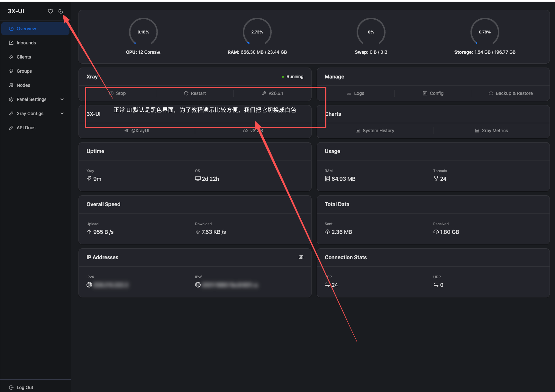The height and width of the screenshot is (392, 555).
Task: Click the Logs list icon
Action: tap(349, 93)
